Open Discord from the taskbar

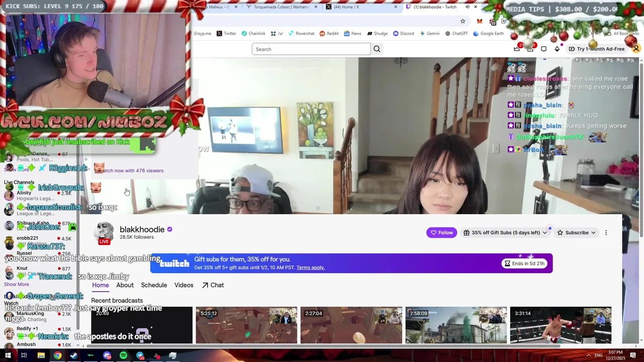pyautogui.click(x=107, y=355)
